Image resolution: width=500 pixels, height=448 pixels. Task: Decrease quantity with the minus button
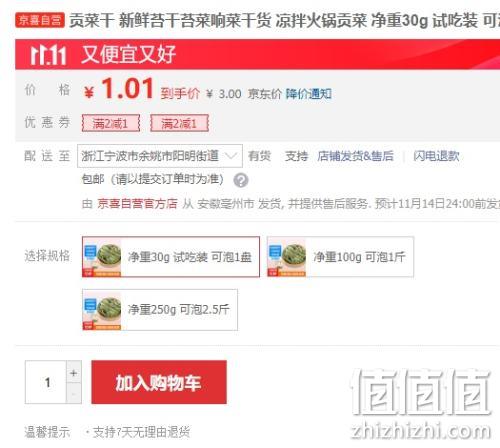74,393
